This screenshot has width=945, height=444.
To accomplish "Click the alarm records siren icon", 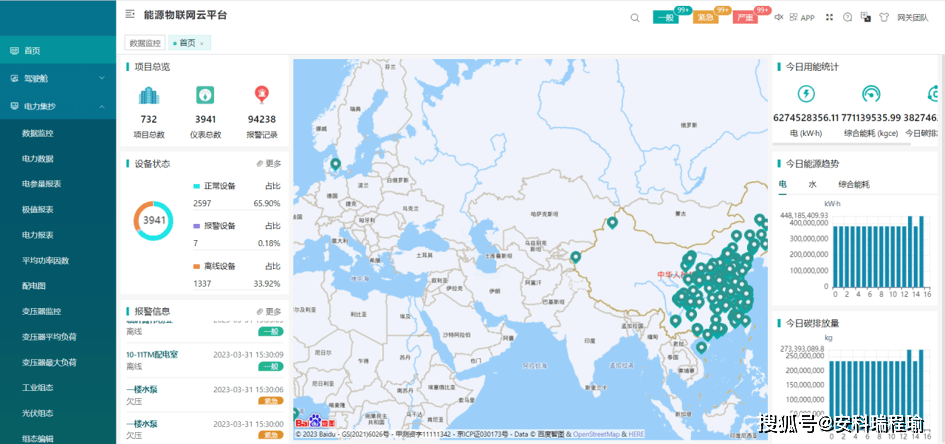I will coord(262,95).
